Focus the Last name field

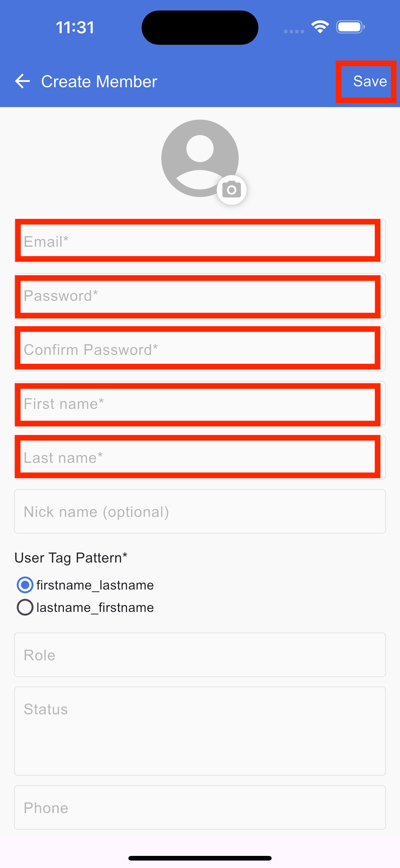200,457
